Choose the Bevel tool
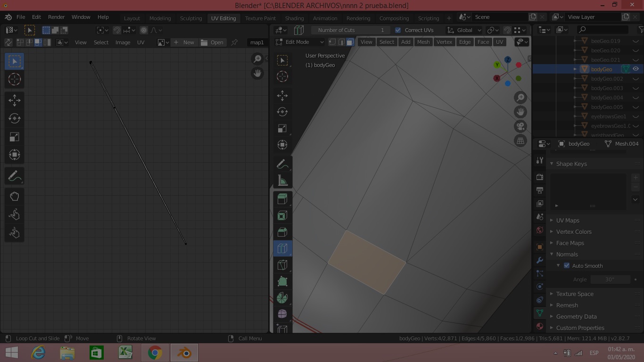644x362 pixels. pos(282,232)
